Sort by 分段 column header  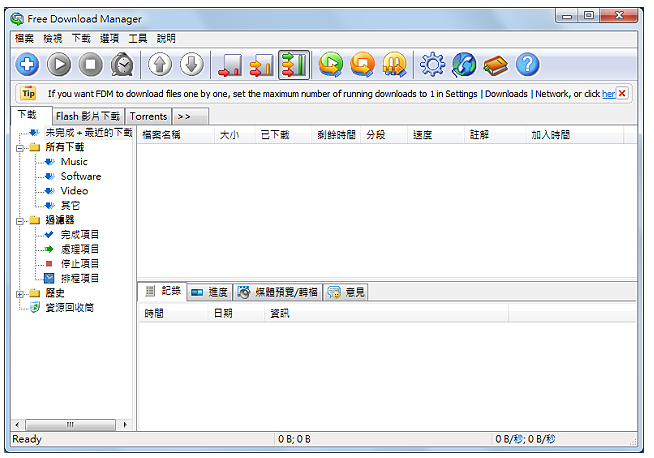(x=384, y=135)
